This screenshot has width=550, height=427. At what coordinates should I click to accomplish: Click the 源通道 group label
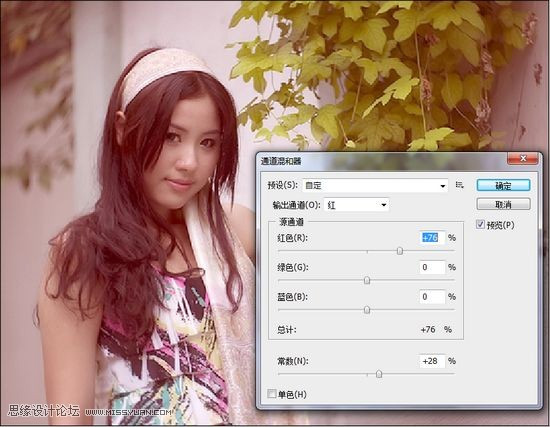pyautogui.click(x=291, y=222)
